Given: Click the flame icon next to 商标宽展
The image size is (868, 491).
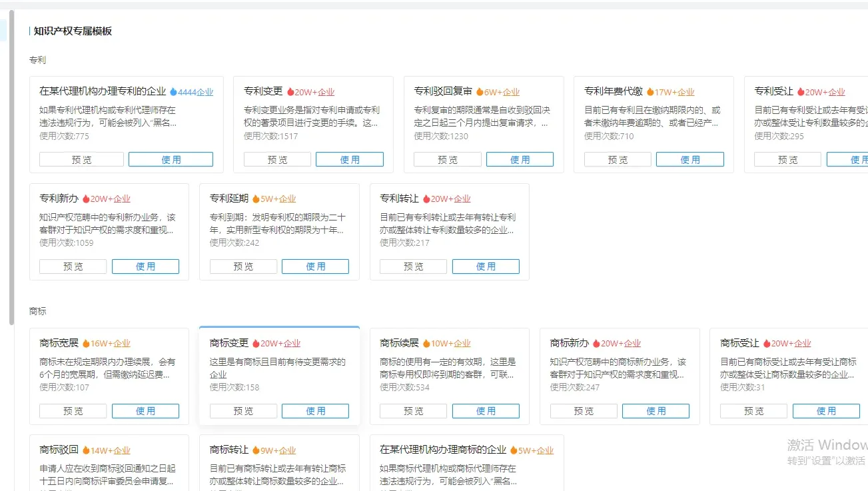Looking at the screenshot, I should 86,343.
